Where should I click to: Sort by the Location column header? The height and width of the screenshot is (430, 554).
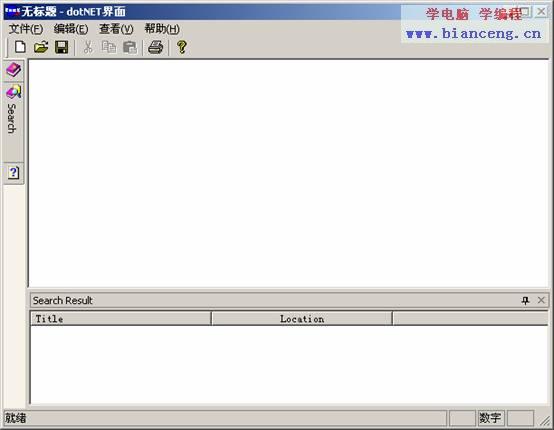tap(302, 319)
